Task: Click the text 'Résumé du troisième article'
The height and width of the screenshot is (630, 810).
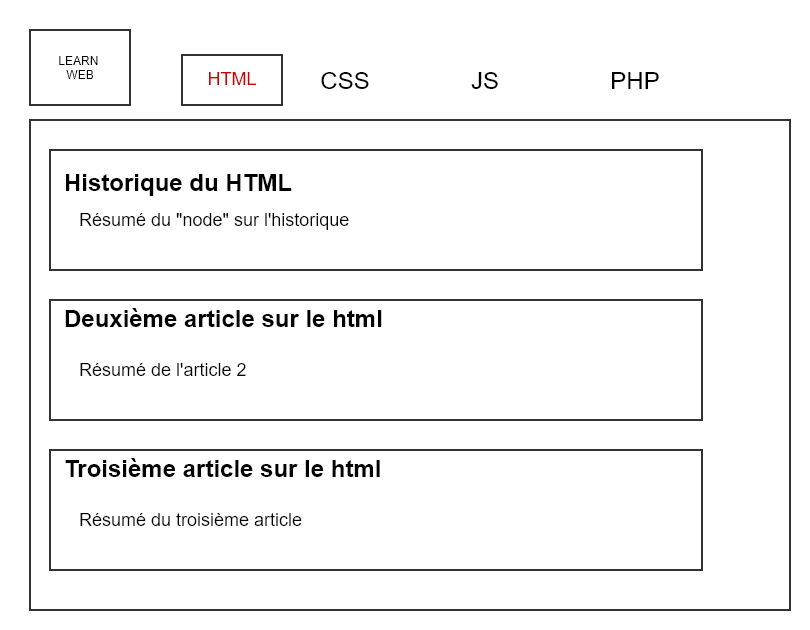Action: pos(190,519)
